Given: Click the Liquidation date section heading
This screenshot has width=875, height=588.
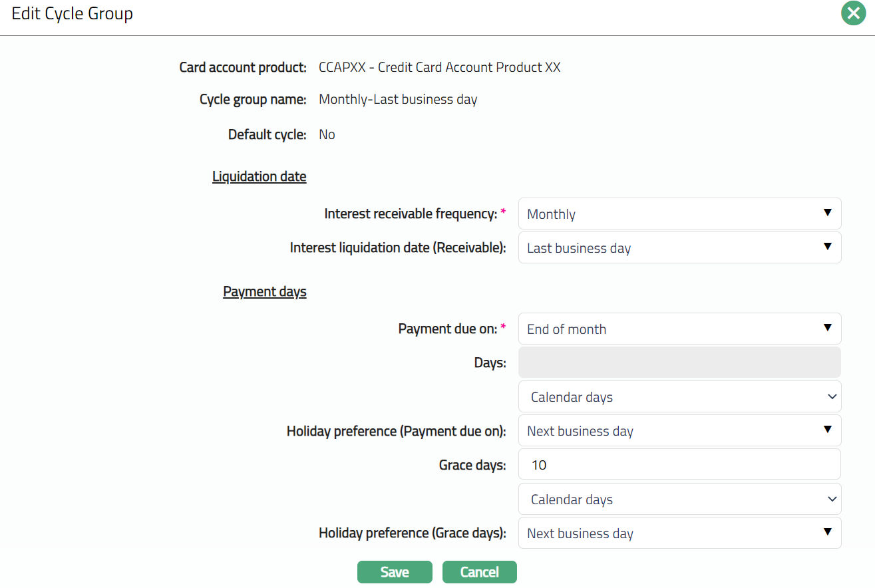Looking at the screenshot, I should (259, 177).
